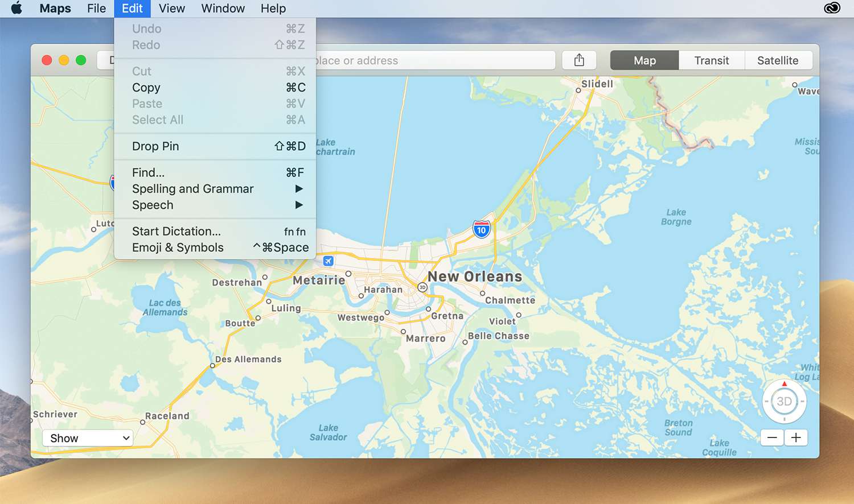Image resolution: width=854 pixels, height=504 pixels.
Task: Click the Marrero label on map
Action: (x=426, y=338)
